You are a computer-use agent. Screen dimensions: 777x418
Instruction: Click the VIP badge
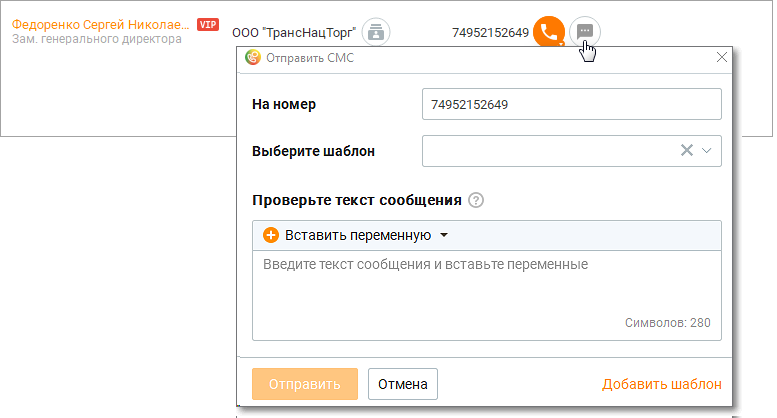(x=208, y=24)
